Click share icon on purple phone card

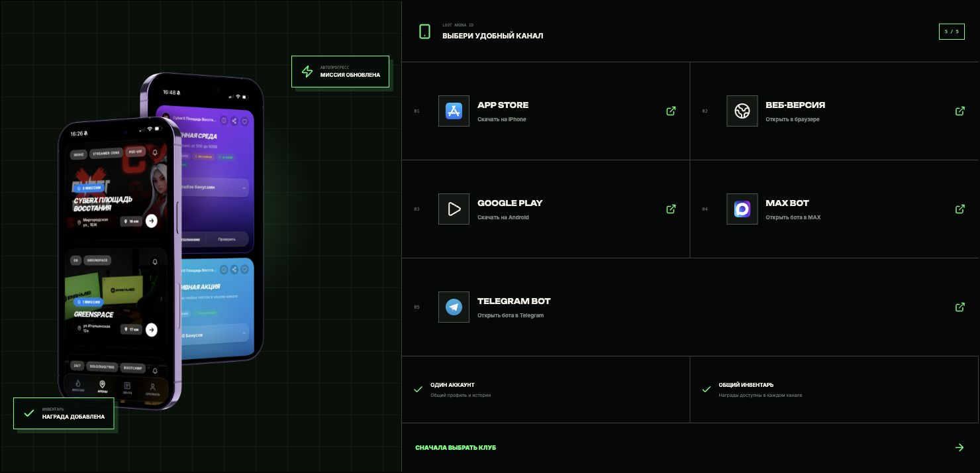(x=234, y=121)
